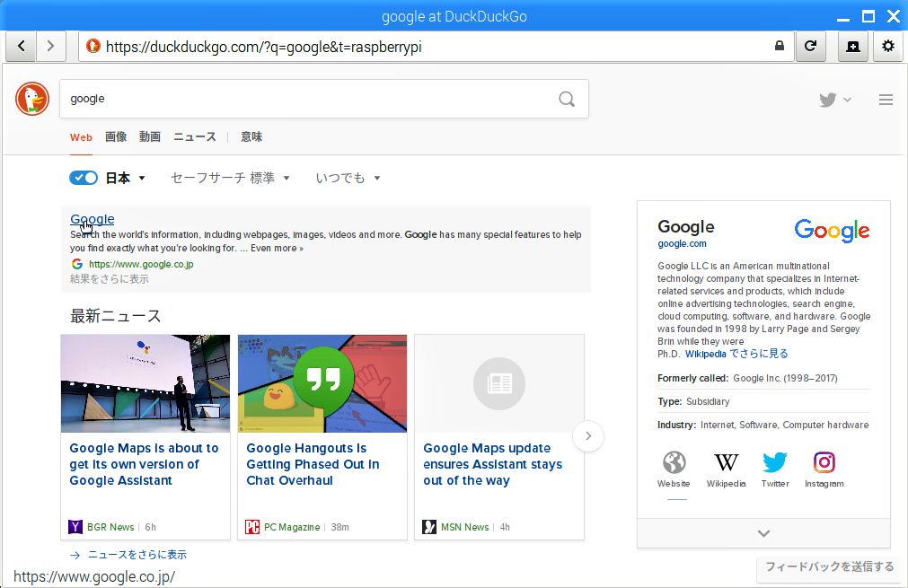Click the Google G favicon in result
This screenshot has width=908, height=588.
pos(77,264)
